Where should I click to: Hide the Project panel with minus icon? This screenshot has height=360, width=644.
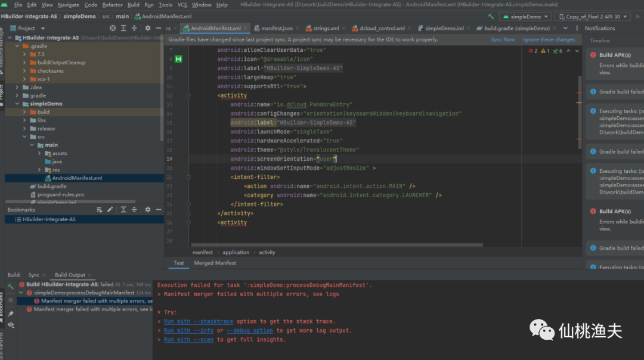coord(159,29)
